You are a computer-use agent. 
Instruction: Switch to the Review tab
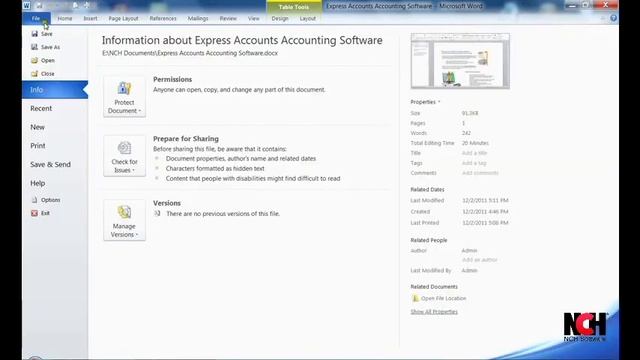click(228, 18)
